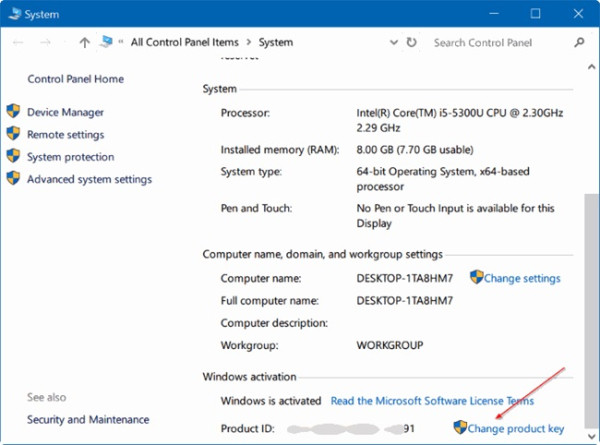
Task: Open the address bar history dropdown
Action: coord(393,42)
